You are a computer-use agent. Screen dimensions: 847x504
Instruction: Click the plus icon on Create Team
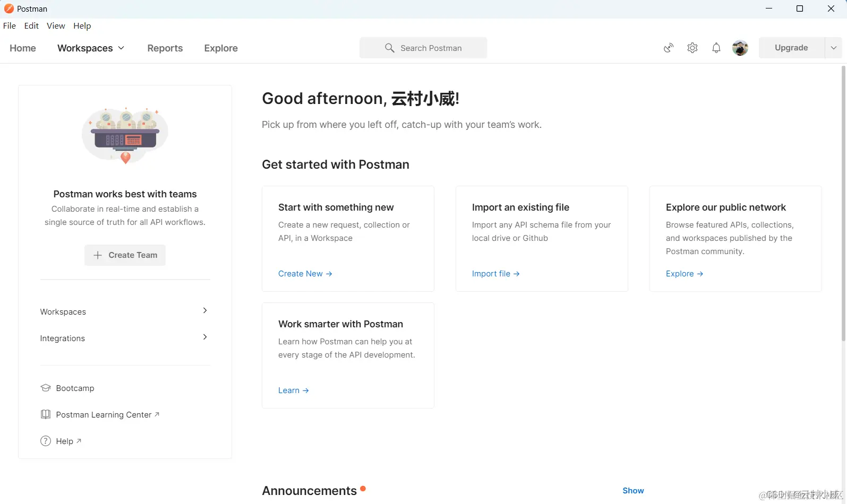click(x=98, y=255)
